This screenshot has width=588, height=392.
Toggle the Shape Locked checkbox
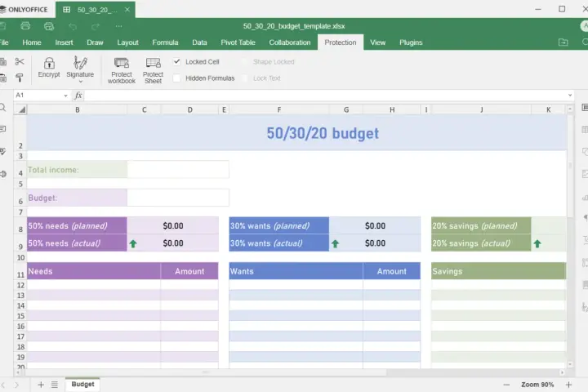click(x=244, y=62)
